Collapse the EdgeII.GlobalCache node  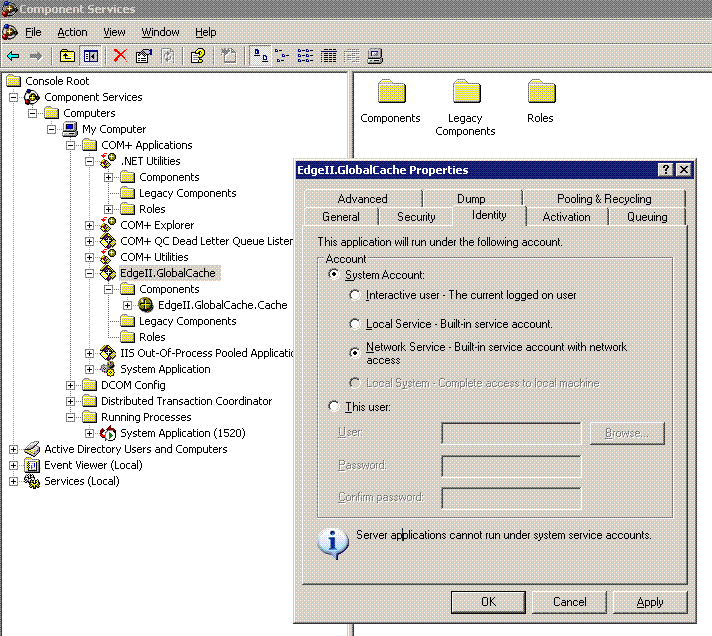(x=89, y=273)
